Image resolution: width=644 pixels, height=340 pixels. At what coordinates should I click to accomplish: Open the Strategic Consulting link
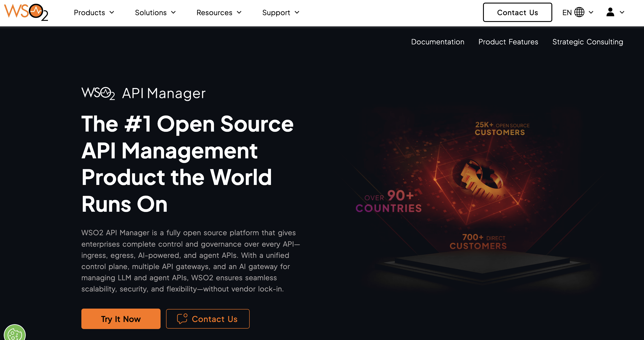pos(587,42)
